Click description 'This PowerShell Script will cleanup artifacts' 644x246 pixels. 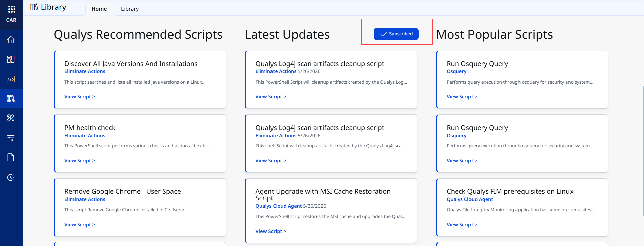tap(332, 82)
